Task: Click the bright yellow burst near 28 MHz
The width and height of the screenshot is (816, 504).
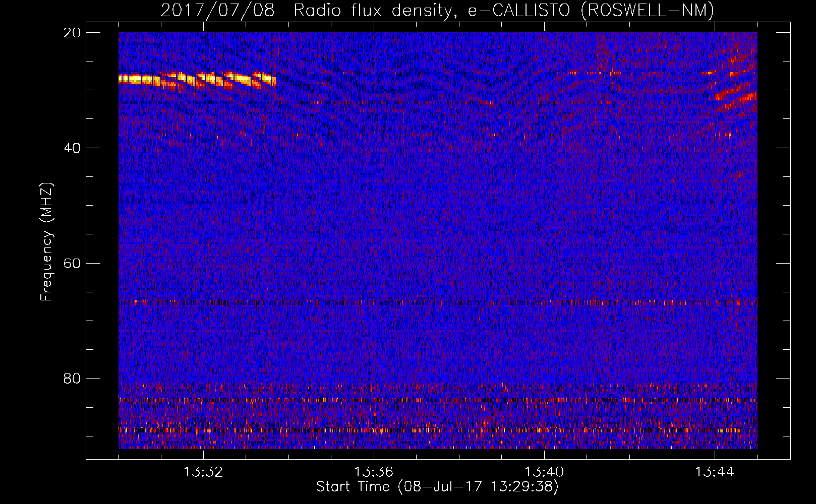Action: click(197, 80)
